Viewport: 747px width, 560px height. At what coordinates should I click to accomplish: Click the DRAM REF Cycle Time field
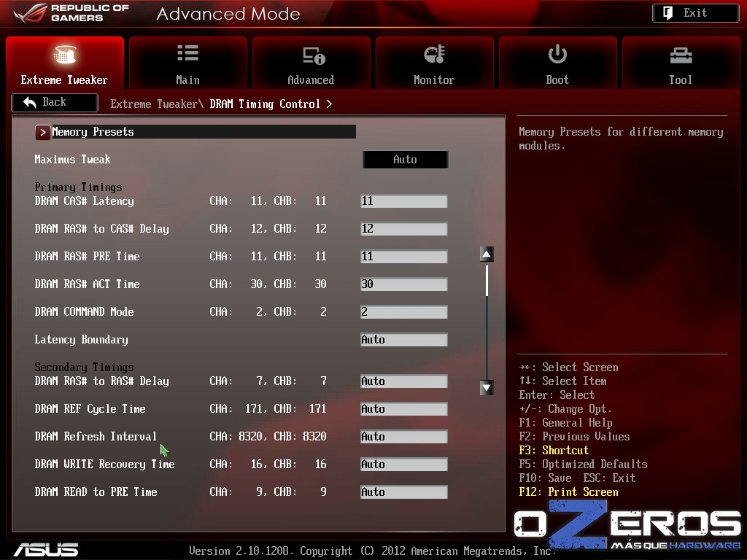pyautogui.click(x=404, y=408)
